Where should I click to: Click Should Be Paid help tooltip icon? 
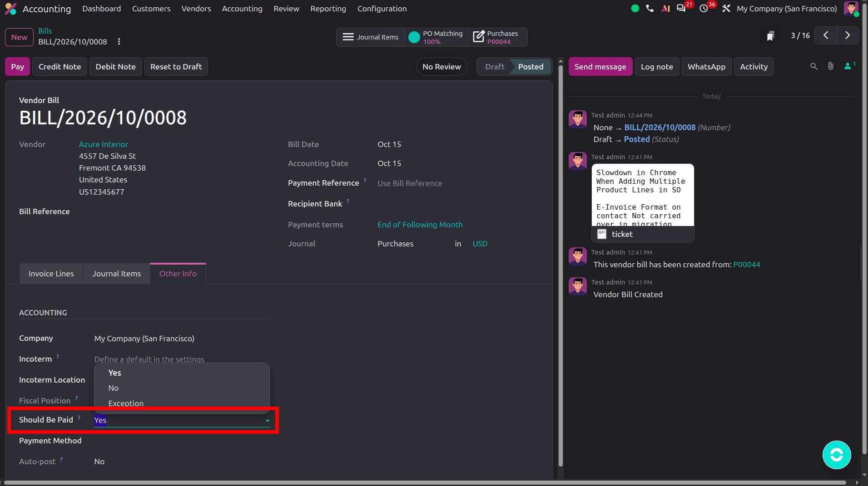point(79,417)
